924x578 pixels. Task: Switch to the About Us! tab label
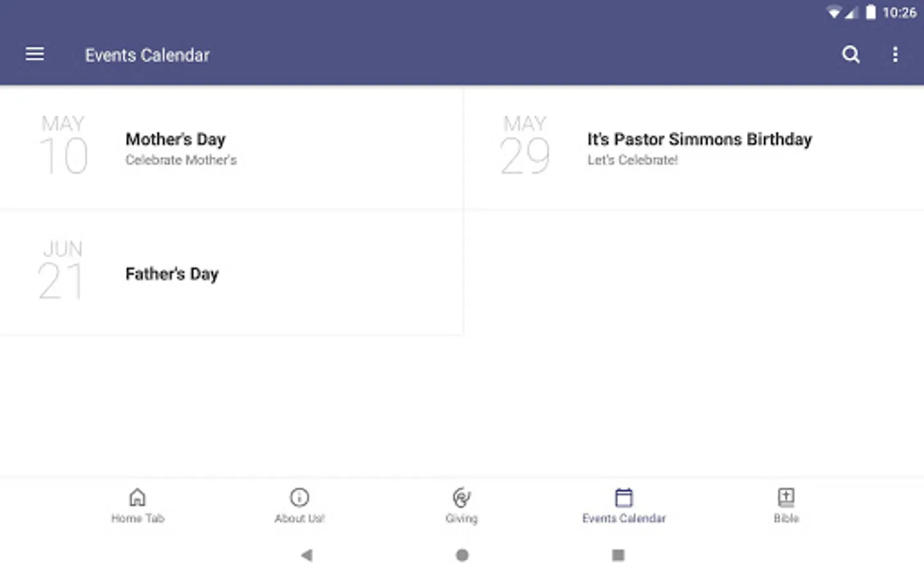[300, 518]
